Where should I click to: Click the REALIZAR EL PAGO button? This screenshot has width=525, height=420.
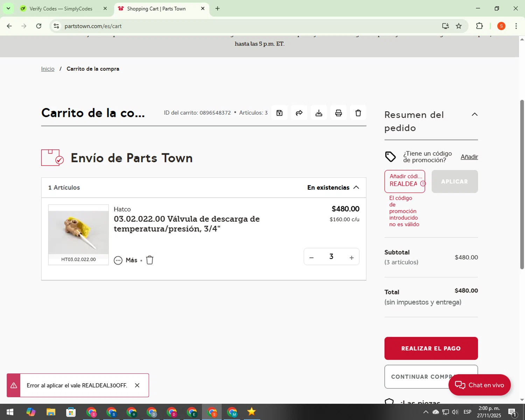pos(431,348)
